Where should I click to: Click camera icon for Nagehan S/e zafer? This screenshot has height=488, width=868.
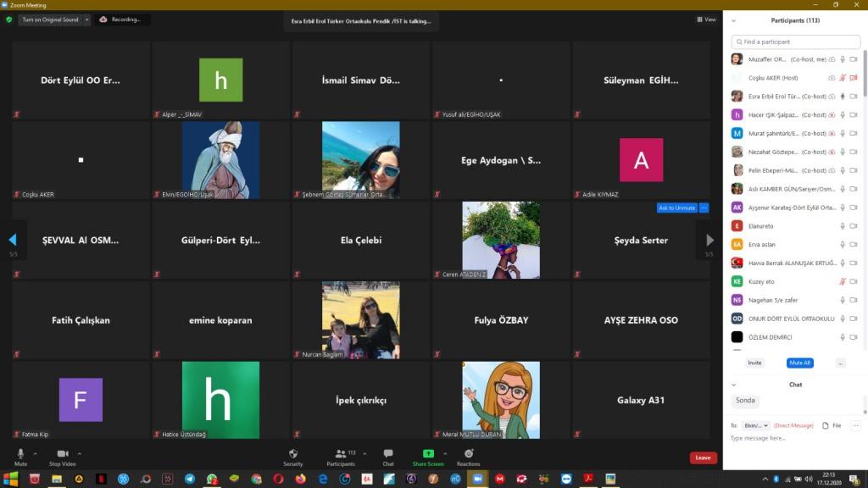pyautogui.click(x=854, y=300)
